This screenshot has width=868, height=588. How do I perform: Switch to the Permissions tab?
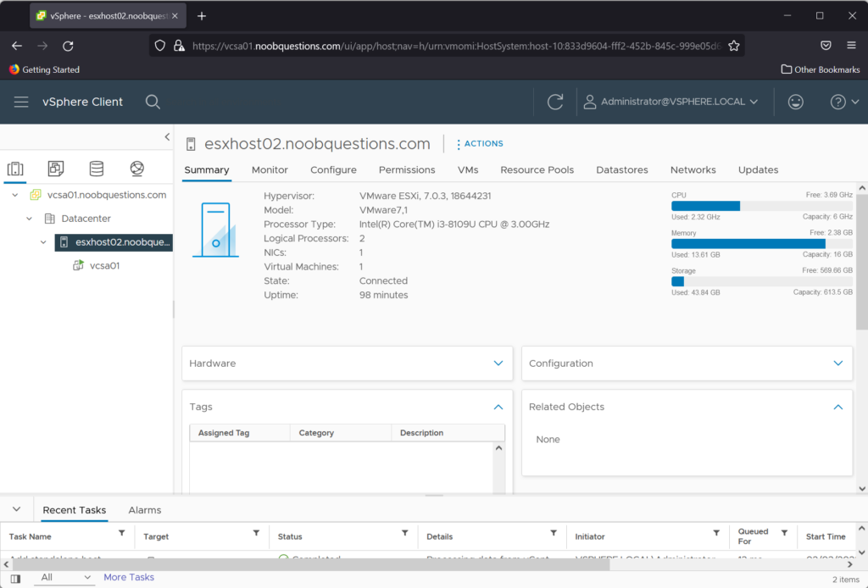click(407, 169)
